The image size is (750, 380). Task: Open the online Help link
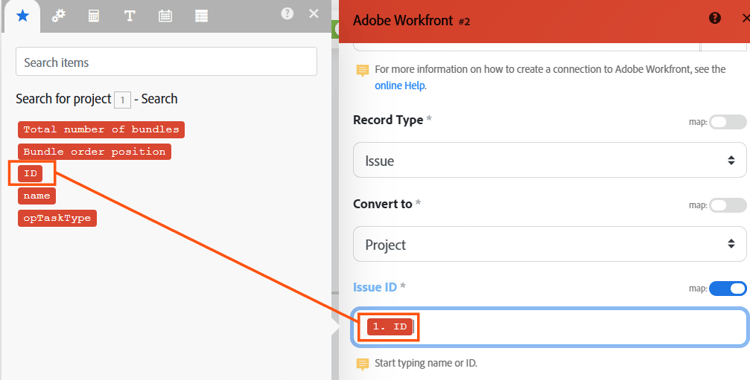(x=399, y=86)
